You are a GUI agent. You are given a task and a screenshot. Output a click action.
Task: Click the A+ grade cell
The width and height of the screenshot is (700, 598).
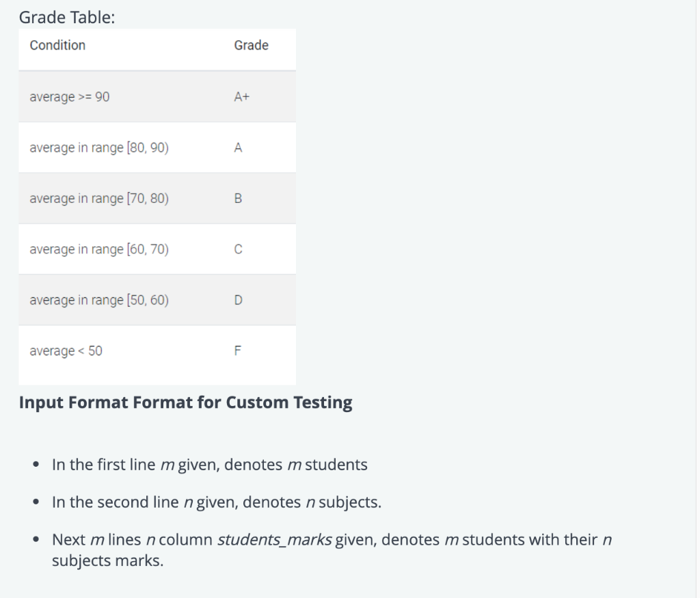pyautogui.click(x=241, y=97)
